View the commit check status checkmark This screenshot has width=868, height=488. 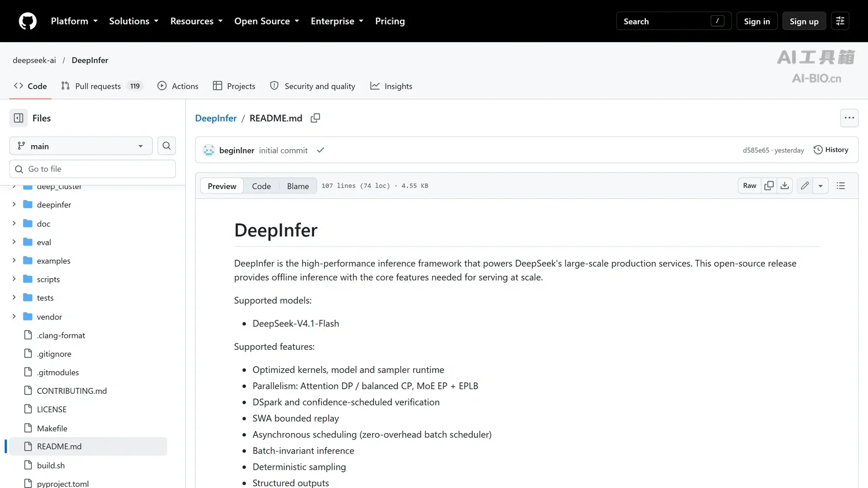(x=321, y=150)
